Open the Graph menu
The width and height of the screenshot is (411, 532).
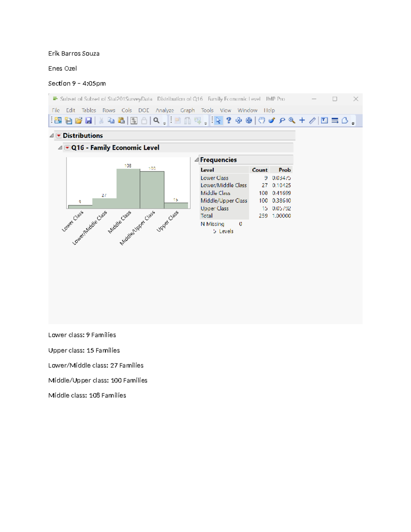(x=187, y=110)
